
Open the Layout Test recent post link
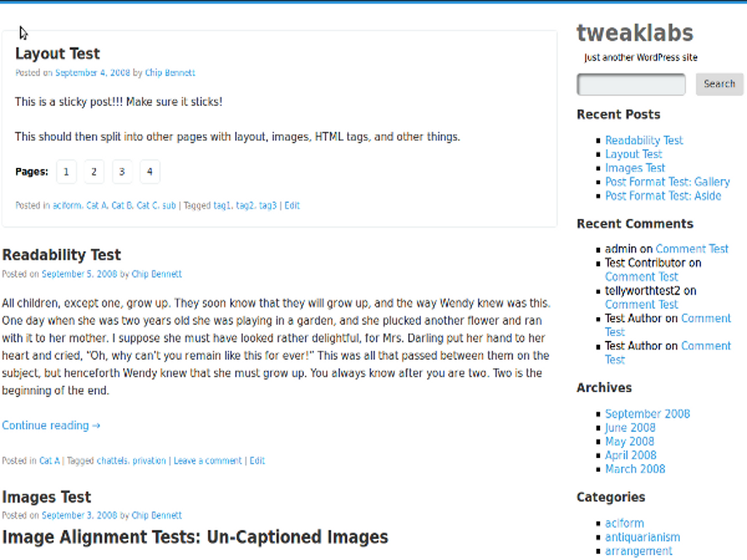(x=633, y=154)
